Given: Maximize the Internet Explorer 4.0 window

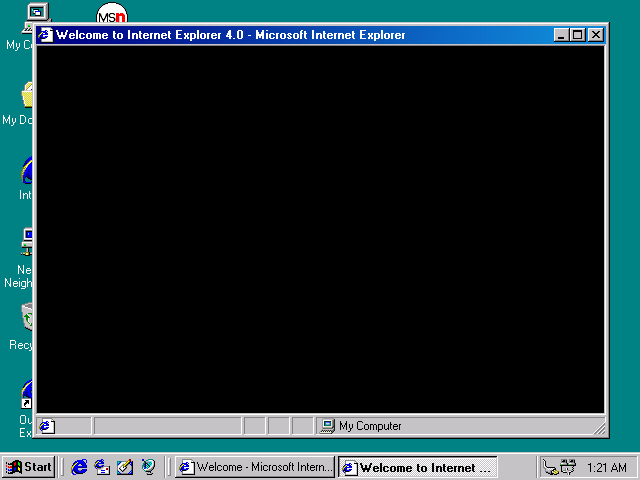Looking at the screenshot, I should click(578, 35).
